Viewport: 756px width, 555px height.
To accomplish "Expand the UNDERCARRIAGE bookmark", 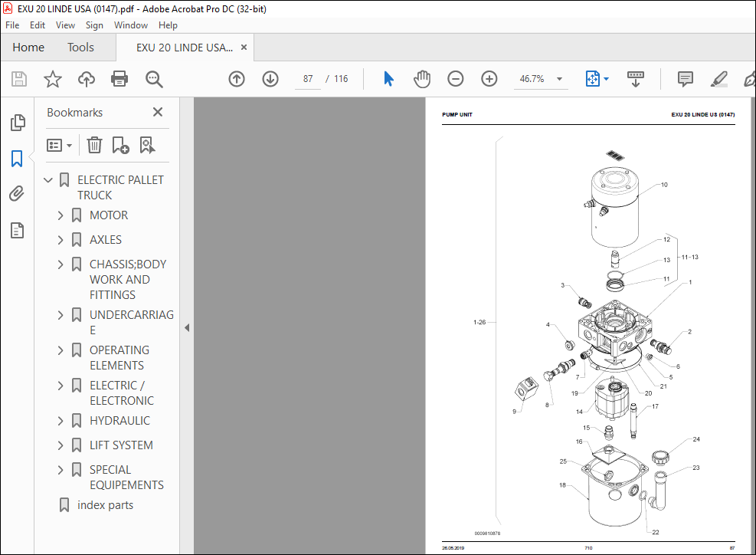I will coord(61,315).
